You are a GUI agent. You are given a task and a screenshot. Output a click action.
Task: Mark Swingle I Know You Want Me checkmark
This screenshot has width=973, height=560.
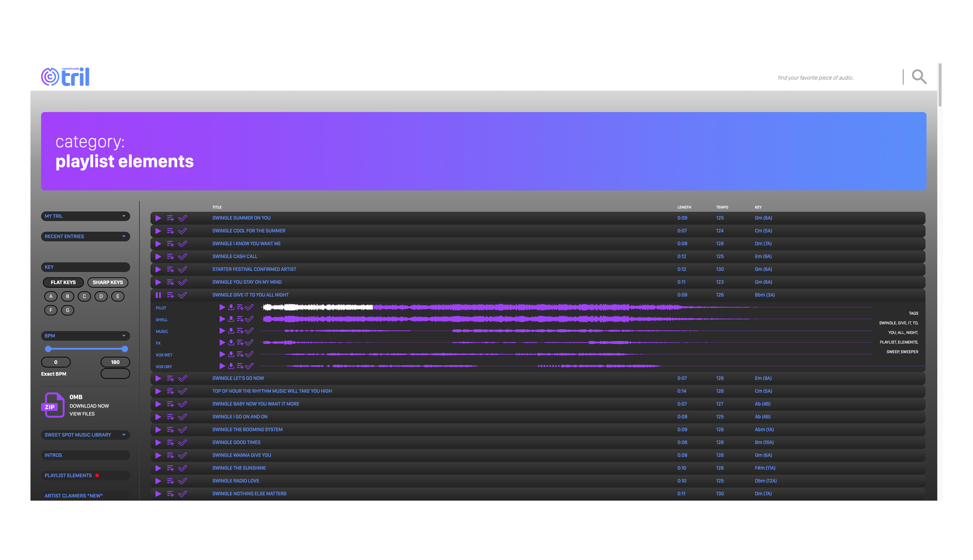click(x=182, y=244)
